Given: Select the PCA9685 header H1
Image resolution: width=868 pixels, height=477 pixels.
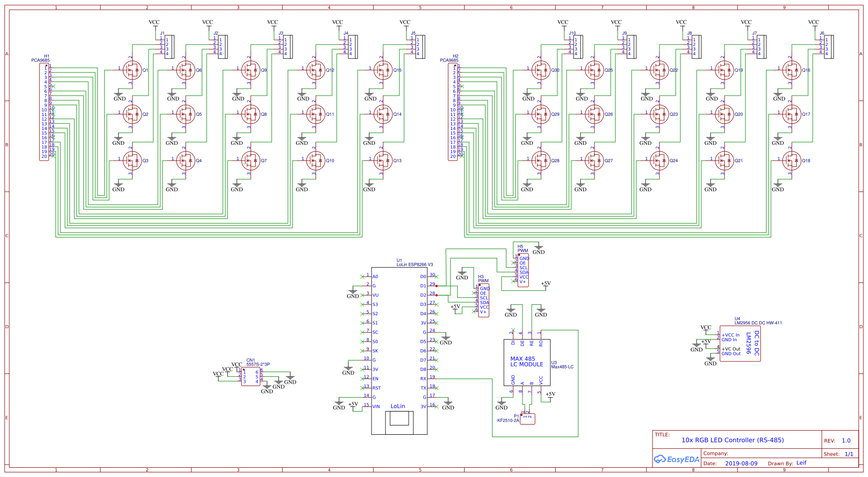Looking at the screenshot, I should [44, 111].
